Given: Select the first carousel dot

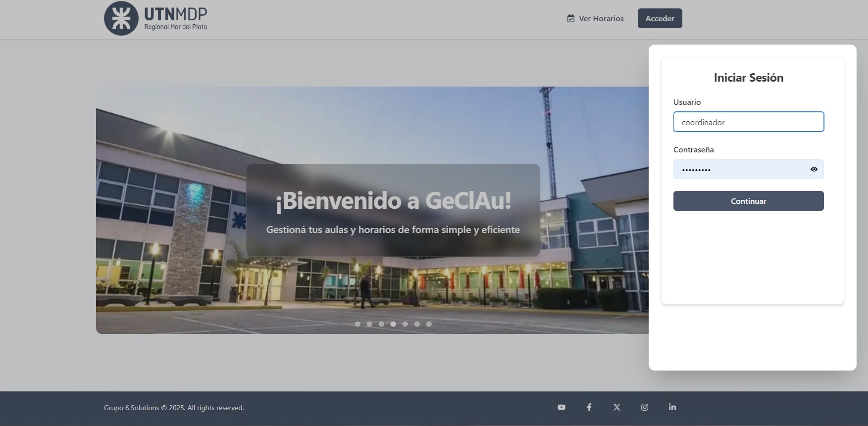Looking at the screenshot, I should tap(357, 324).
